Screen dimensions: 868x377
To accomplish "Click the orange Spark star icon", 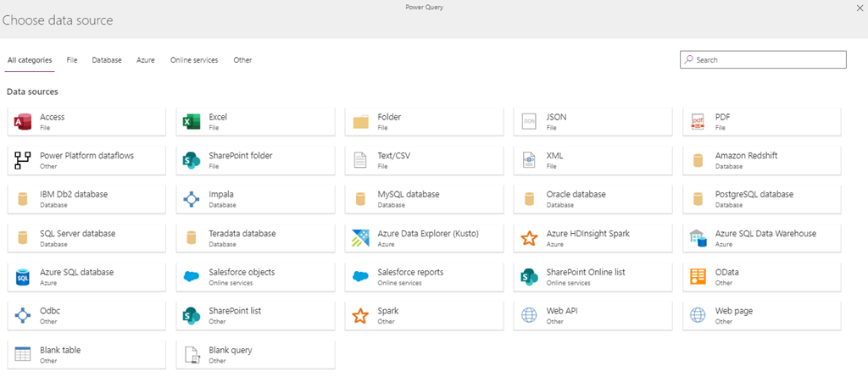I will [360, 315].
